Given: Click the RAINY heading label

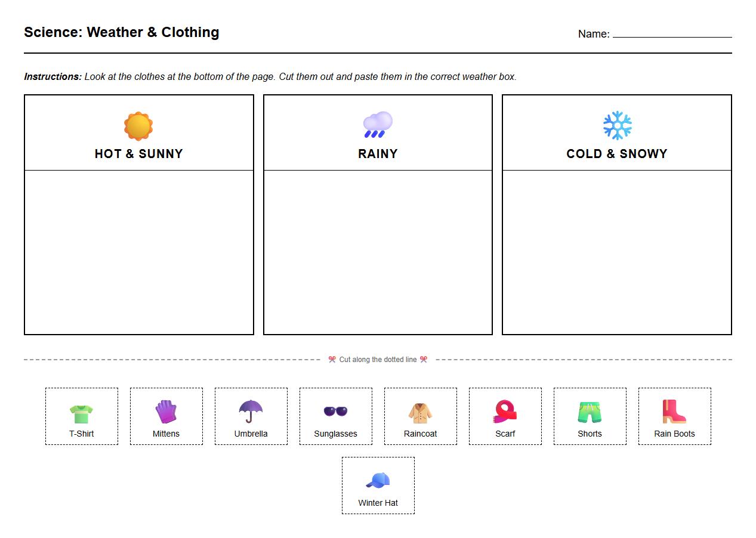Looking at the screenshot, I should click(x=378, y=153).
